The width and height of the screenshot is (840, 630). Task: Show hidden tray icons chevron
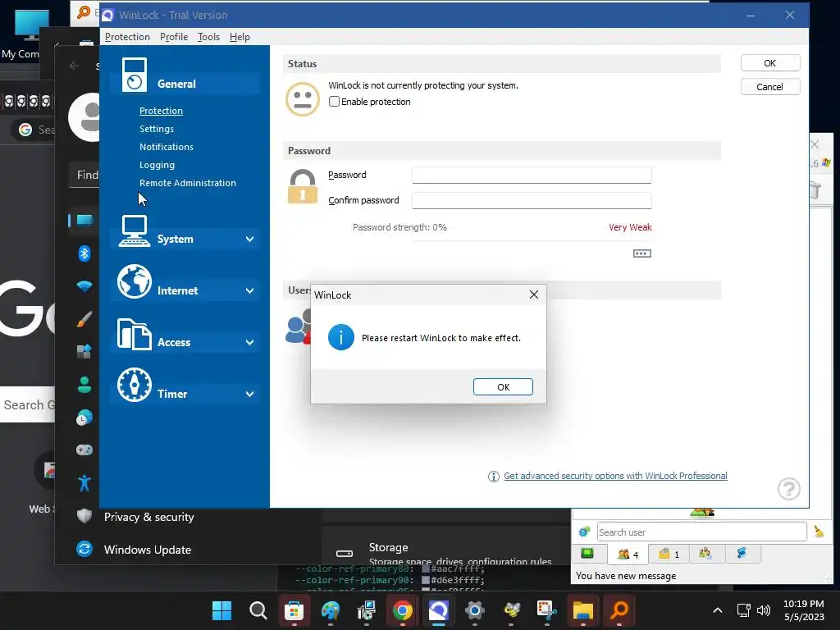[717, 610]
